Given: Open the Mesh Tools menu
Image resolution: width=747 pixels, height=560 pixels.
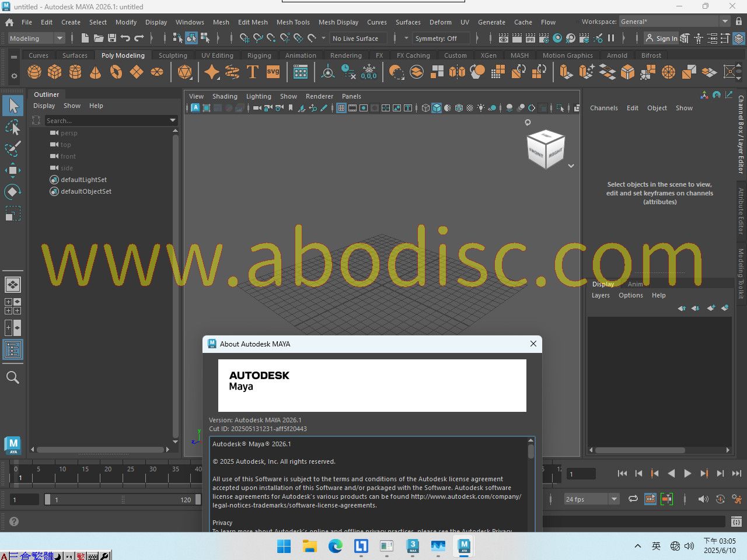Looking at the screenshot, I should click(293, 22).
